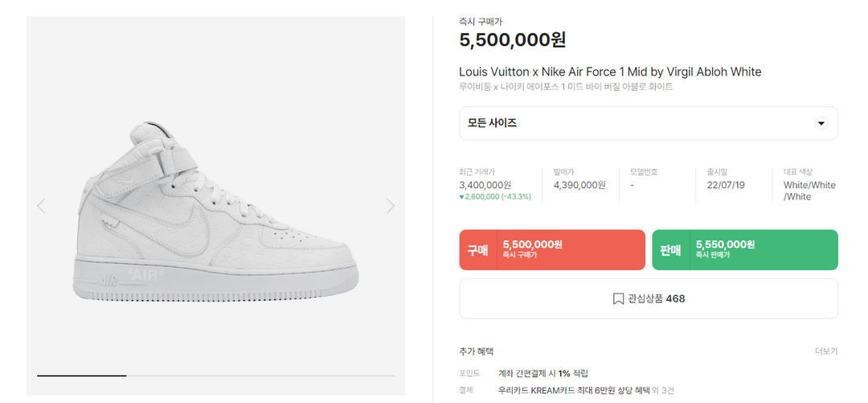Click the 발매가 4,390,000원 value
The image size is (868, 403).
pos(579,185)
